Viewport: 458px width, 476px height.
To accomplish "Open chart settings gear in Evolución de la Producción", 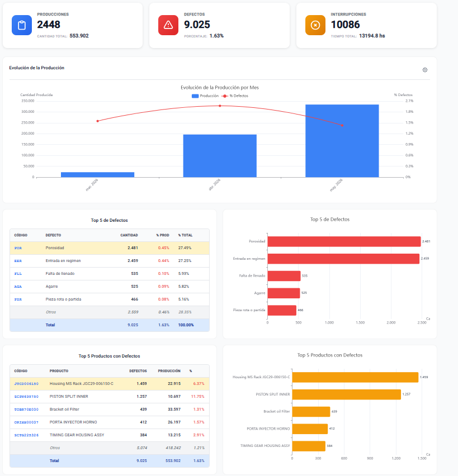I will pos(425,70).
